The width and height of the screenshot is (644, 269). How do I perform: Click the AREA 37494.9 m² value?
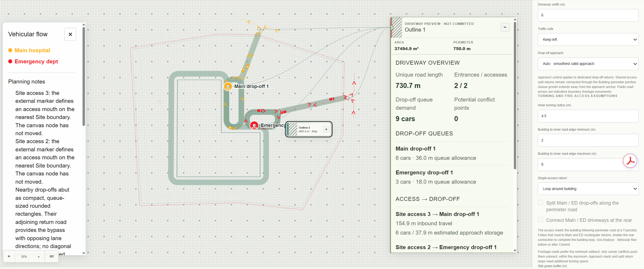[407, 48]
